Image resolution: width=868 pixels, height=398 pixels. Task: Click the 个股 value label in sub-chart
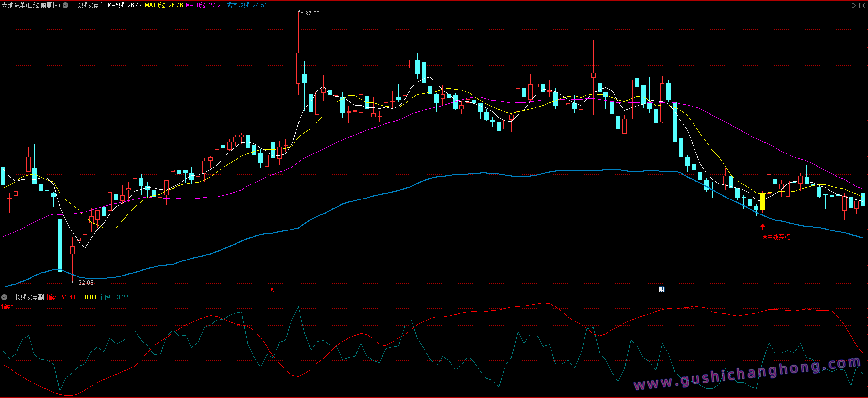point(113,297)
